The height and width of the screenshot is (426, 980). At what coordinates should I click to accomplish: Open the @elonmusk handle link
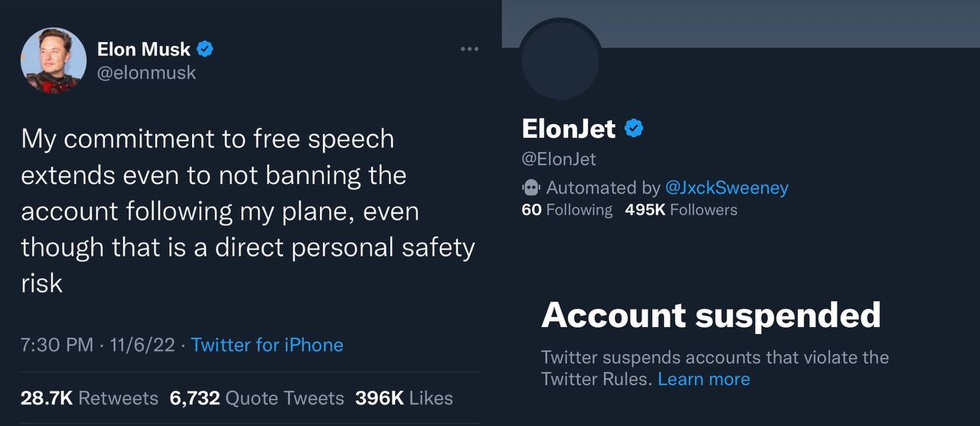(x=146, y=72)
